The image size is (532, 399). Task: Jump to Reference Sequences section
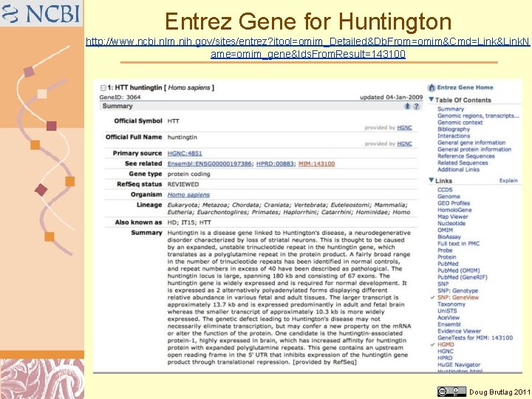pyautogui.click(x=465, y=156)
